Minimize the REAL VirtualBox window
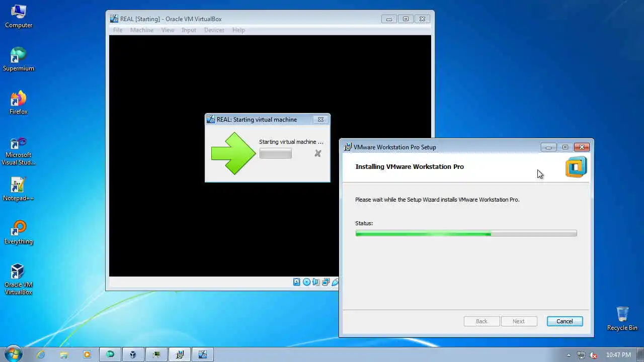Screen dimensions: 644x362 coord(389,19)
